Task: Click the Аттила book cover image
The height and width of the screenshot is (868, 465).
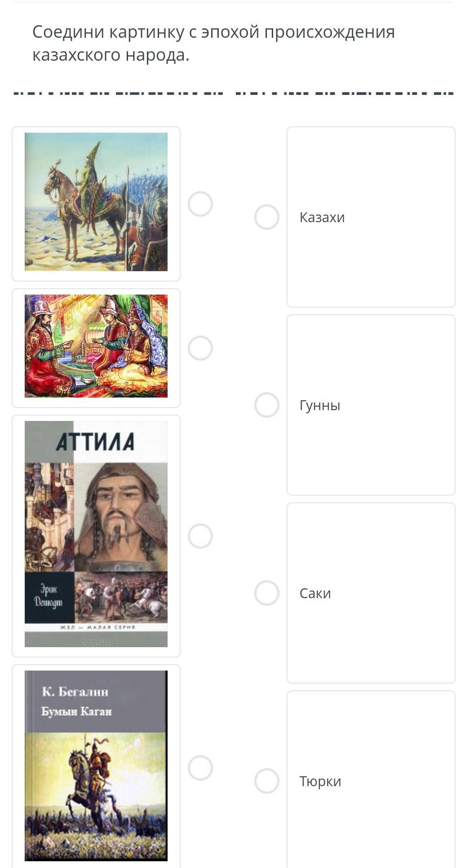Action: [x=96, y=534]
